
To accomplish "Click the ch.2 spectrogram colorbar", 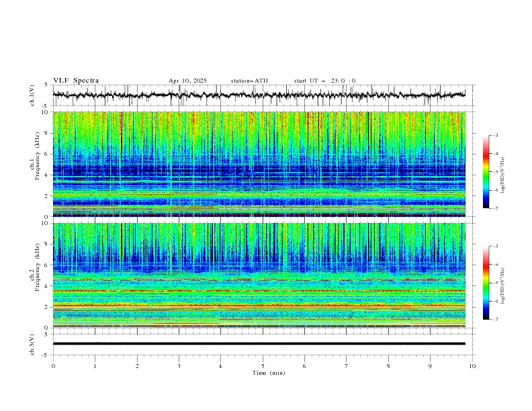I will coord(486,283).
